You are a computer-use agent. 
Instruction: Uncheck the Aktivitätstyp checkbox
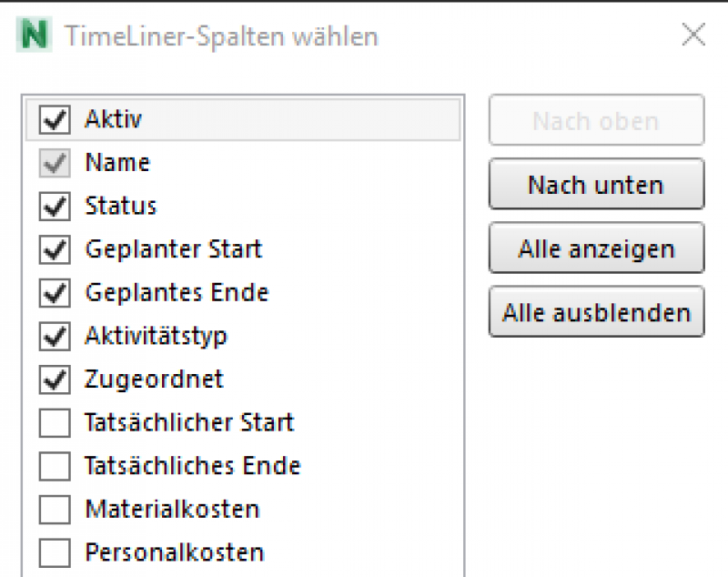56,337
